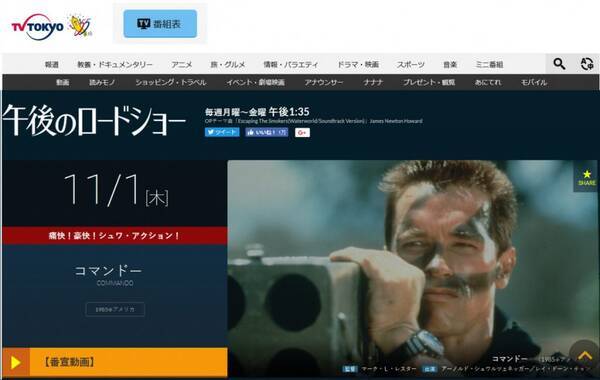The image size is (600, 380).
Task: Click the Facebook いいね like button
Action: click(x=267, y=132)
